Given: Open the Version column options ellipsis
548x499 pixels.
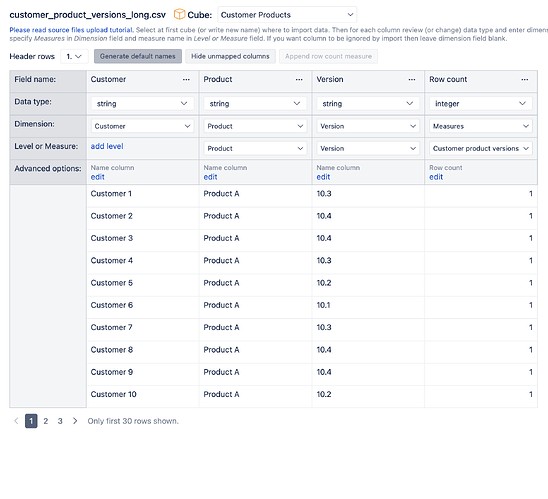Looking at the screenshot, I should 412,80.
